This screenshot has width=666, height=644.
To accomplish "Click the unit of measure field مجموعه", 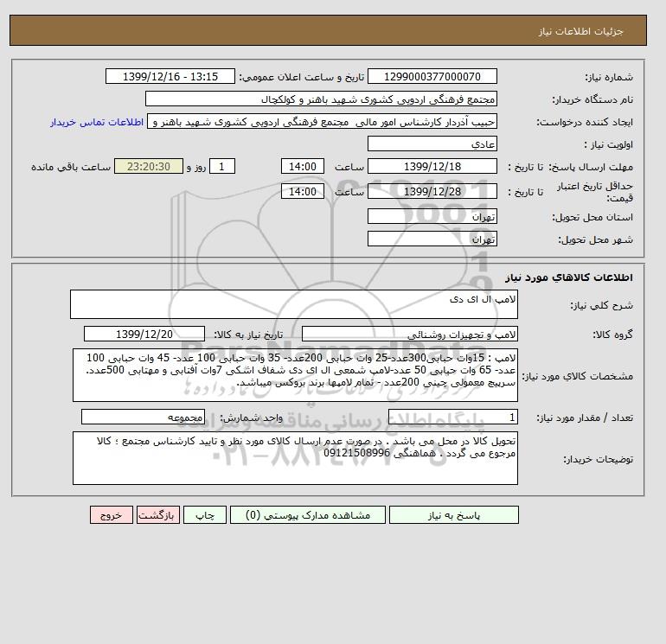I will tap(143, 417).
